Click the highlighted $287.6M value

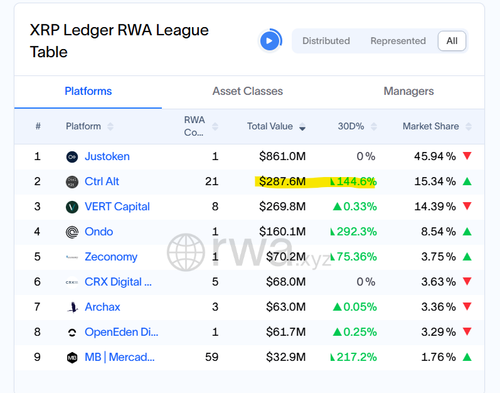(x=282, y=181)
